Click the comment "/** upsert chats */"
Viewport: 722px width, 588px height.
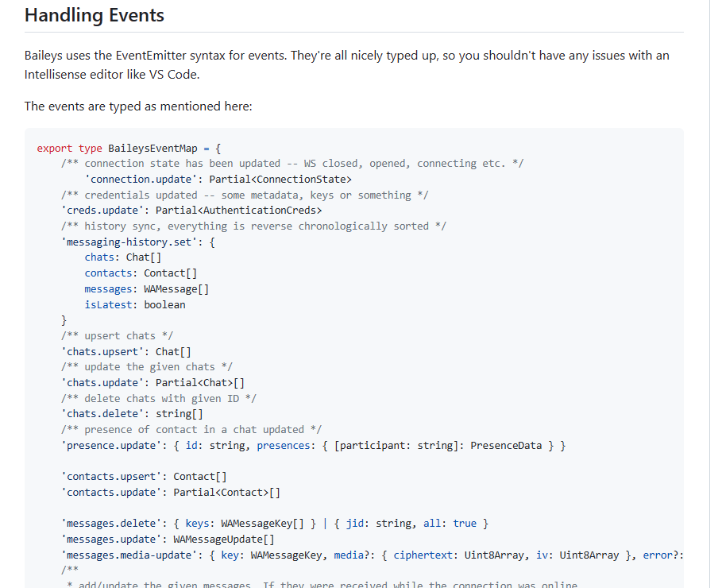pyautogui.click(x=117, y=336)
